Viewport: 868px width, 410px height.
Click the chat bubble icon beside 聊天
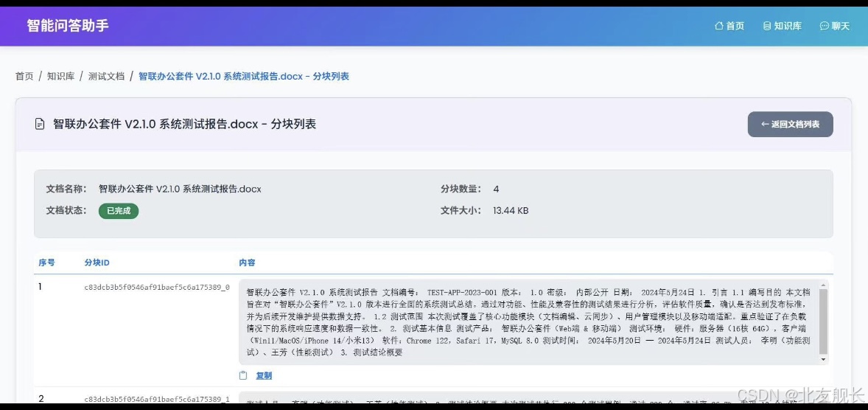825,26
